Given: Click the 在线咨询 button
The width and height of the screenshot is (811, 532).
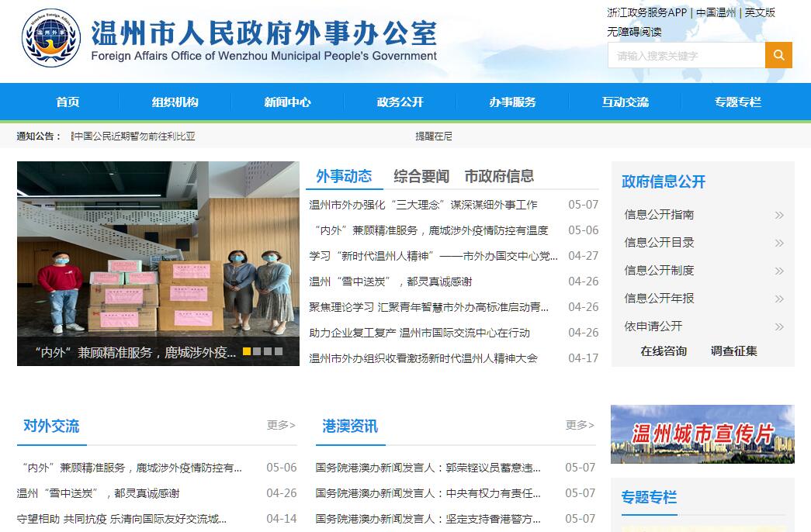Looking at the screenshot, I should (x=664, y=351).
